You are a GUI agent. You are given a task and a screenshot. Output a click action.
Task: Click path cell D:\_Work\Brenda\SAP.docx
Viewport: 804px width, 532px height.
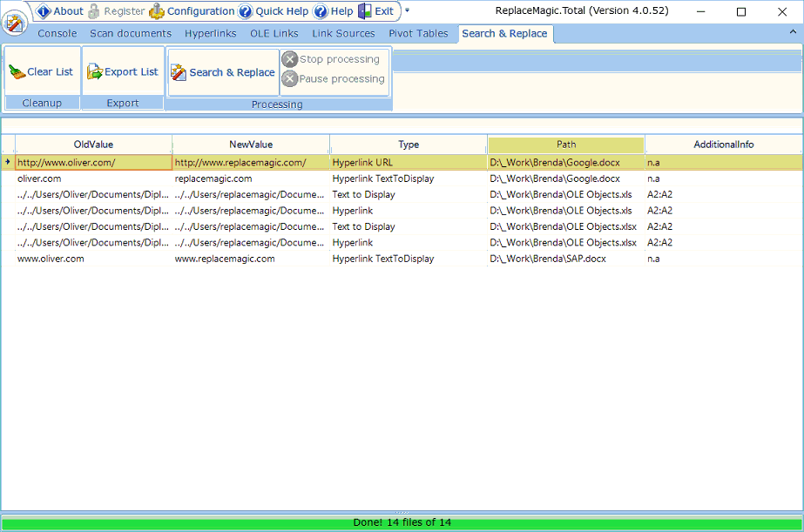coord(566,259)
